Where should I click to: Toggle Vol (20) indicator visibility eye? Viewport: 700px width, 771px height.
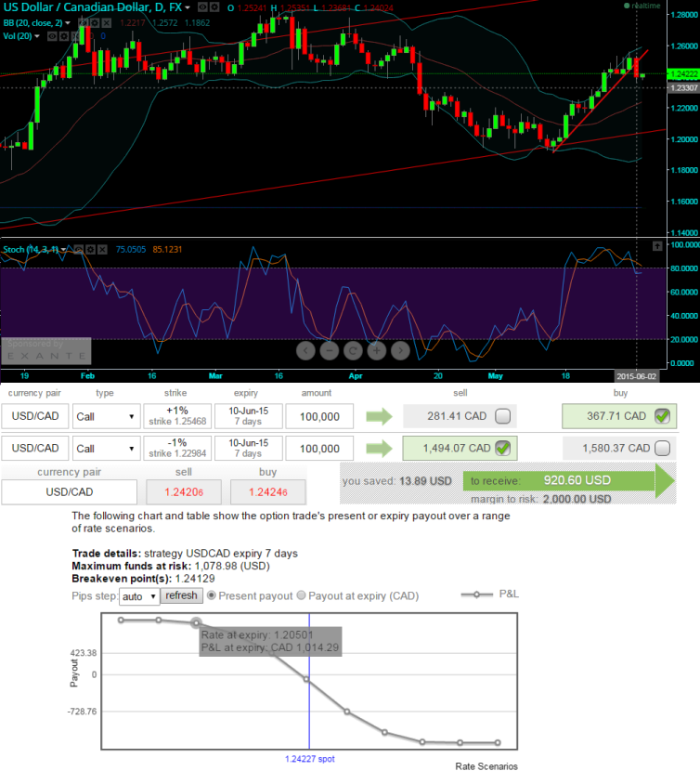[x=52, y=36]
